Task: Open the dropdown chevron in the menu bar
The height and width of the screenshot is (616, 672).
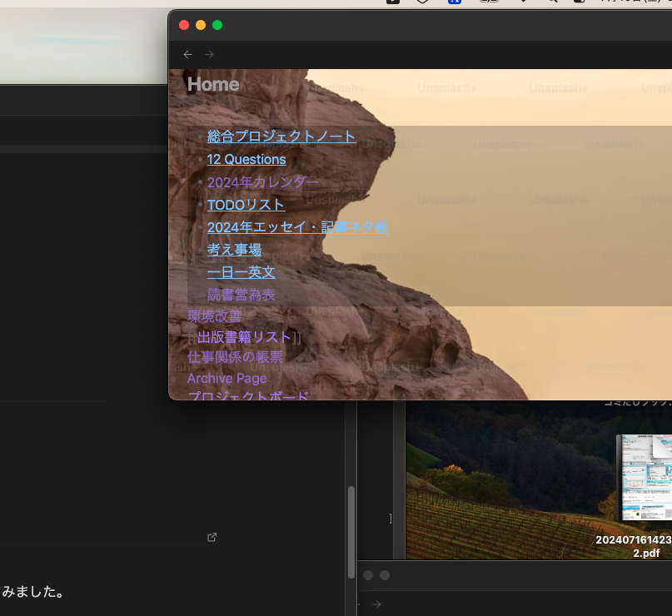Action: 522,2
